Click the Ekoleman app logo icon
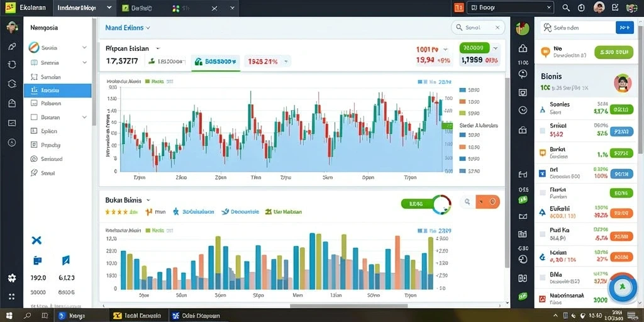The height and width of the screenshot is (322, 644). click(x=10, y=7)
